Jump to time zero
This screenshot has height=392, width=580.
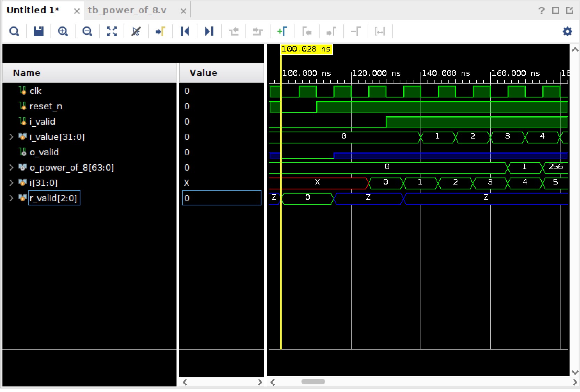click(185, 32)
